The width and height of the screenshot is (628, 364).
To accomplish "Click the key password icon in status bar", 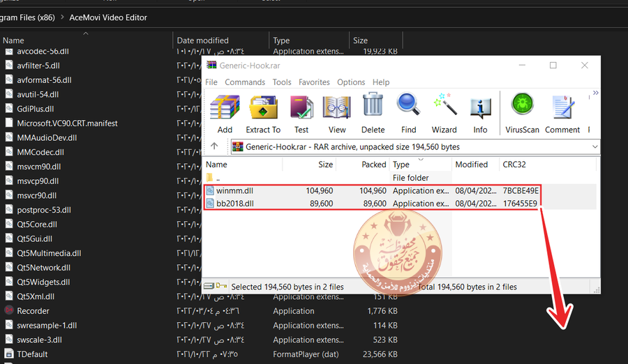I will click(x=221, y=286).
